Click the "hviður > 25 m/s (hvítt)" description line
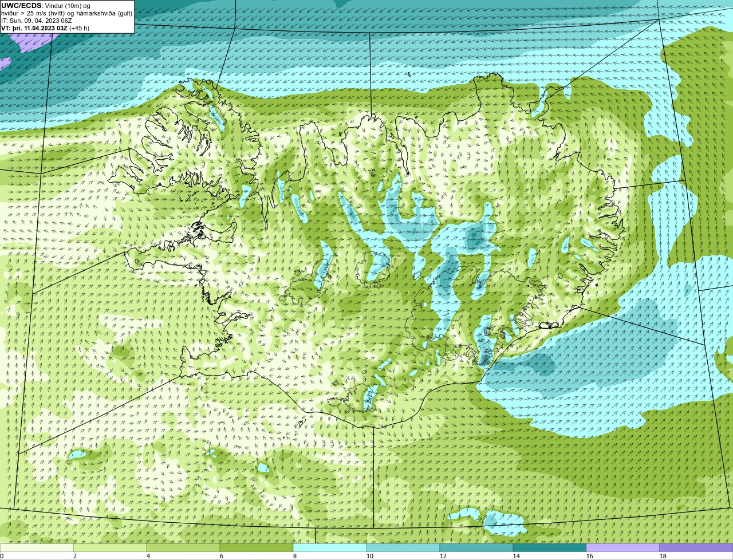The height and width of the screenshot is (560, 733). point(66,13)
